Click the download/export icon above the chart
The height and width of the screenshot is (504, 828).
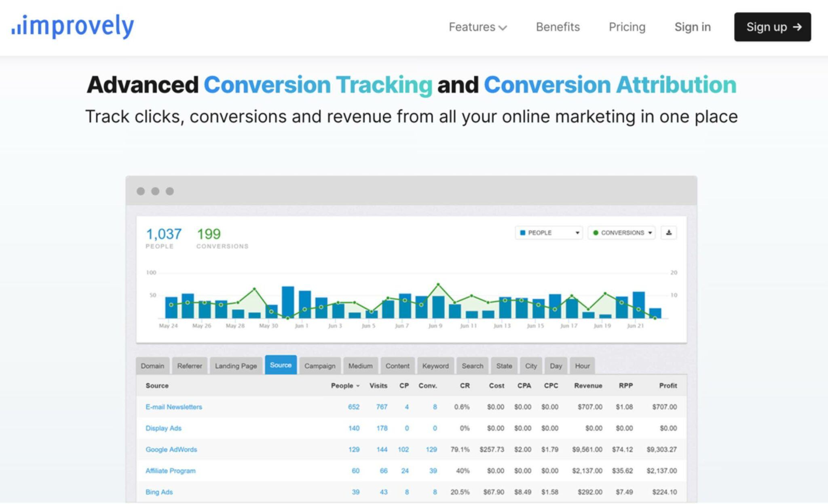[x=669, y=232]
